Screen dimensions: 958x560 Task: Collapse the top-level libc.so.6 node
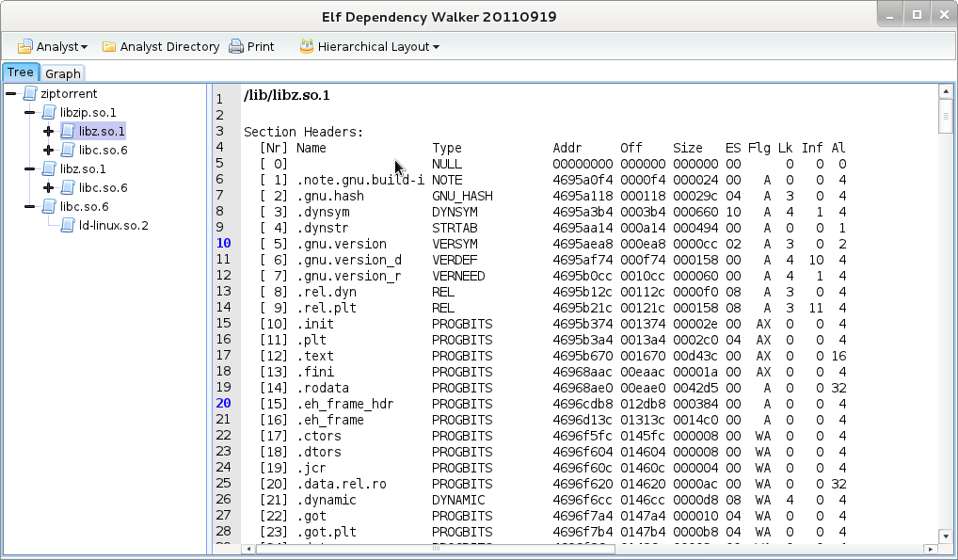(x=30, y=207)
